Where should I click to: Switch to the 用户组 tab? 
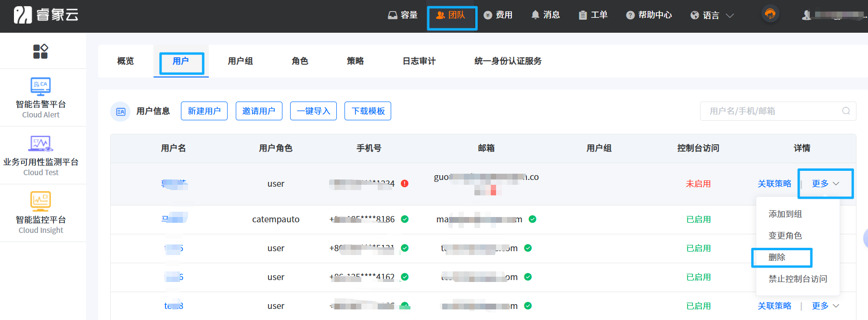[x=240, y=61]
